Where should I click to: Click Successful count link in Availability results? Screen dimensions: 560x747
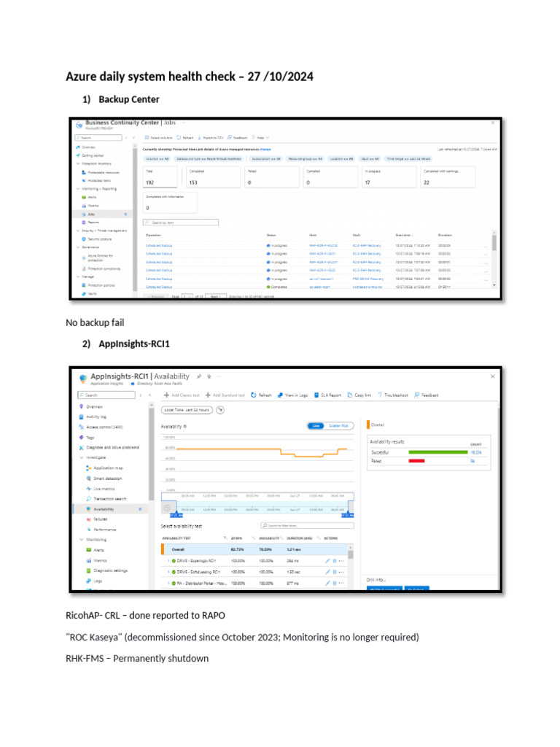coord(475,452)
